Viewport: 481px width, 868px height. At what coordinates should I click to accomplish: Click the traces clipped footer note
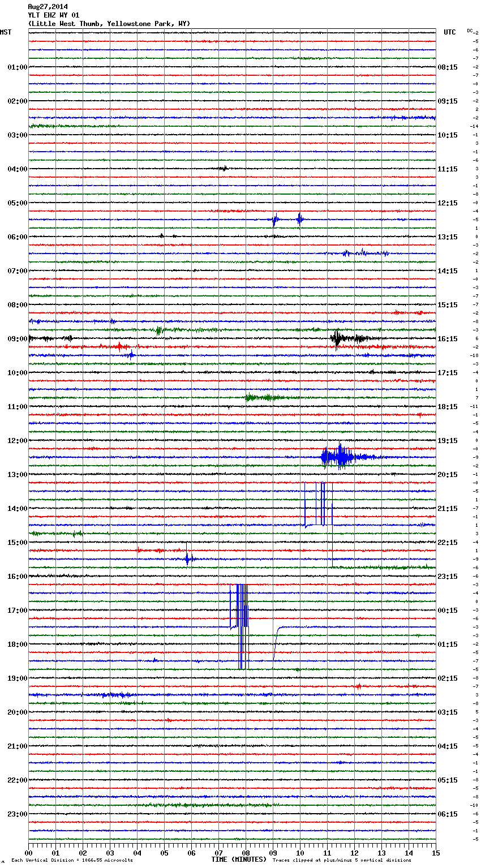pyautogui.click(x=342, y=860)
